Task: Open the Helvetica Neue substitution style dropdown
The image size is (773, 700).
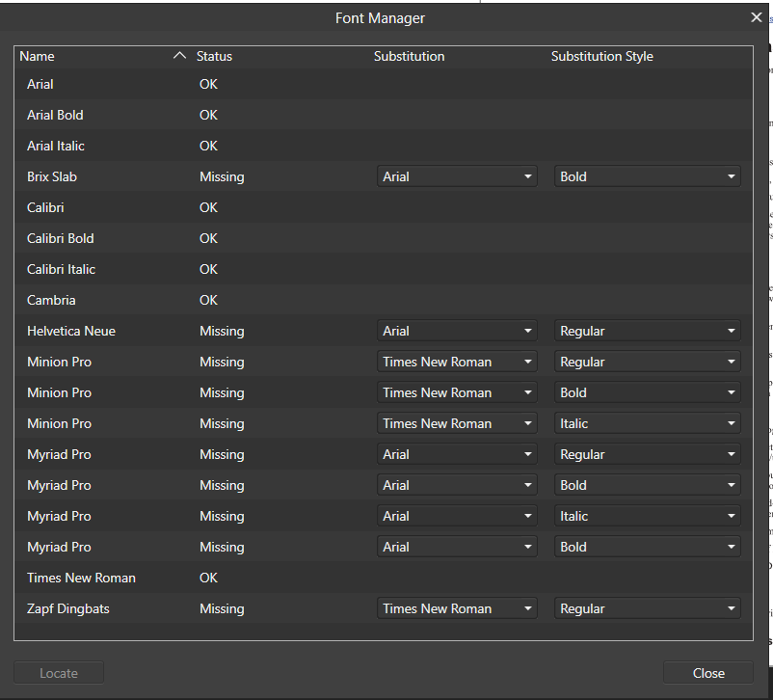Action: click(647, 331)
